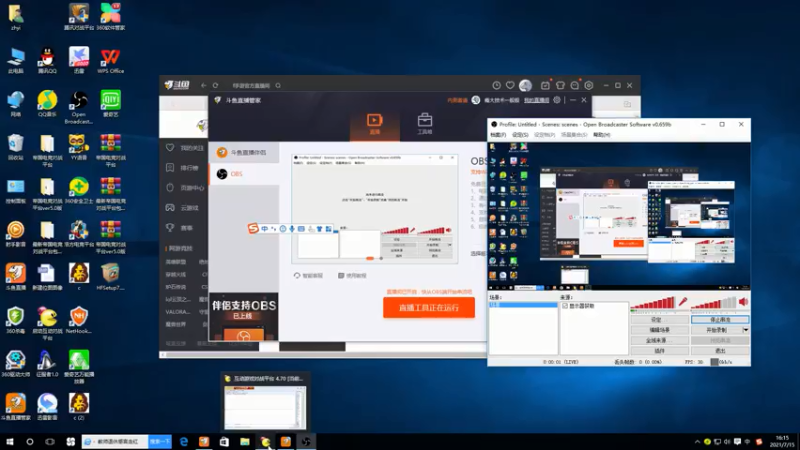
Task: Mute the OBS microphone icon
Action: click(683, 302)
